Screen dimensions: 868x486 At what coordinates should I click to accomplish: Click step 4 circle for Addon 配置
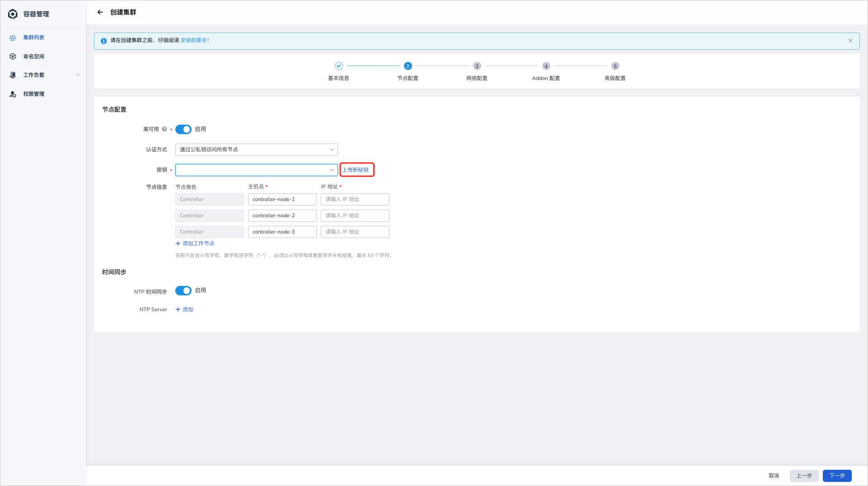546,66
